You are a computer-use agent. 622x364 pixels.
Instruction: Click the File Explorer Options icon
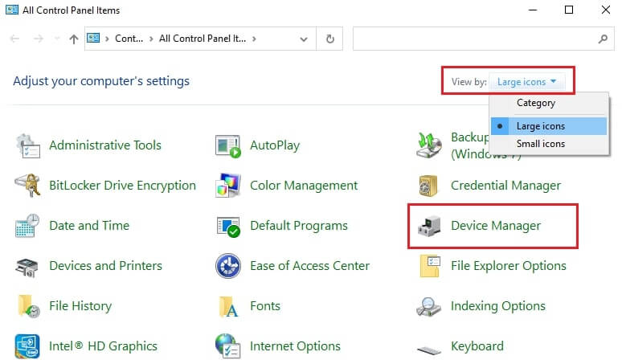click(x=430, y=266)
